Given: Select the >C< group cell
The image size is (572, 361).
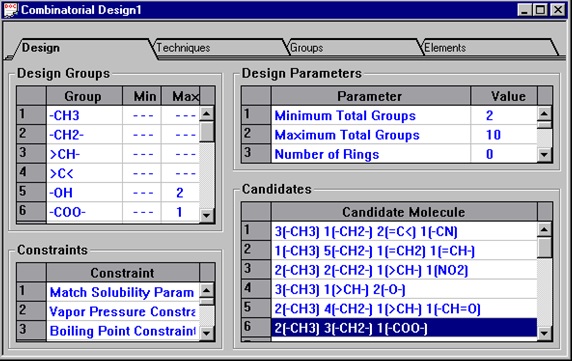Looking at the screenshot, I should 84,173.
